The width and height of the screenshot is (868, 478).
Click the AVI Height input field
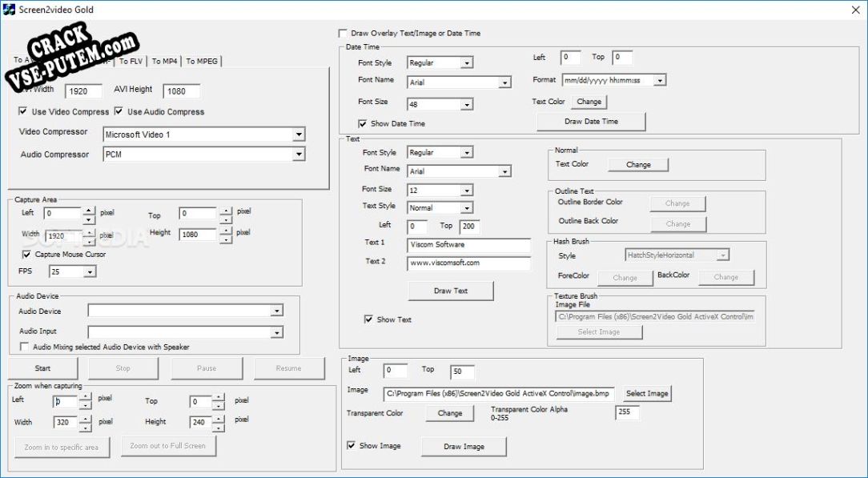coord(182,91)
